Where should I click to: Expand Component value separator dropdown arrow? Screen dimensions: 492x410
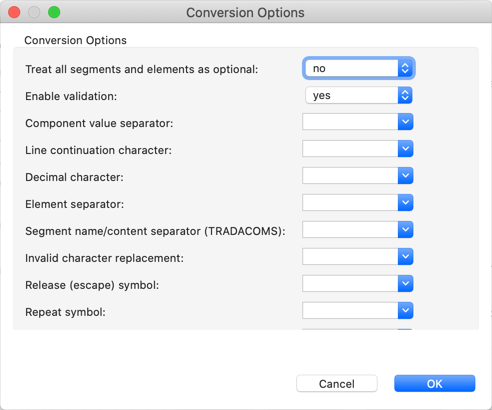point(405,122)
